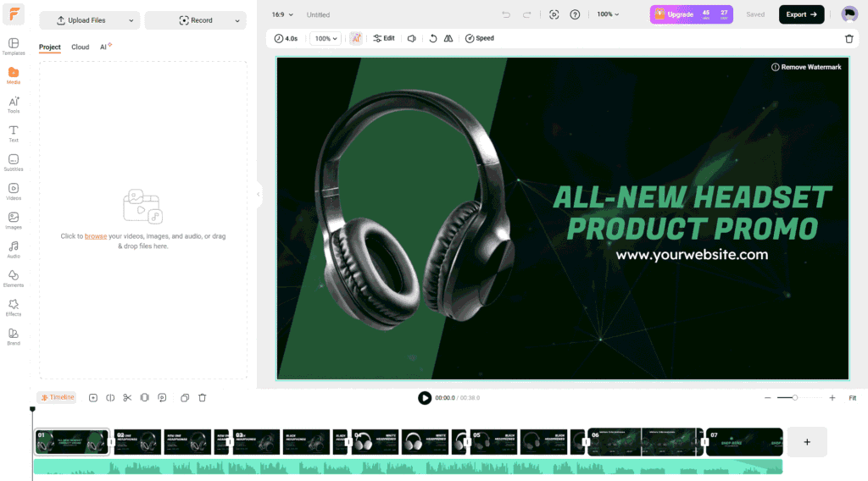The image size is (868, 481).
Task: Select the ALL-NEW HEADSET PRODUCT PROMO title
Action: point(692,213)
